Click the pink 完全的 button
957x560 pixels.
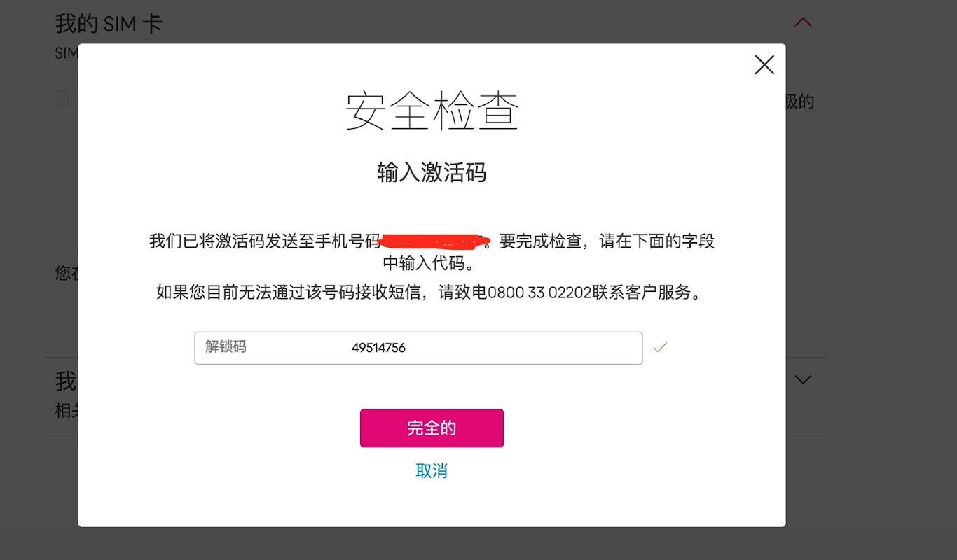coord(432,428)
